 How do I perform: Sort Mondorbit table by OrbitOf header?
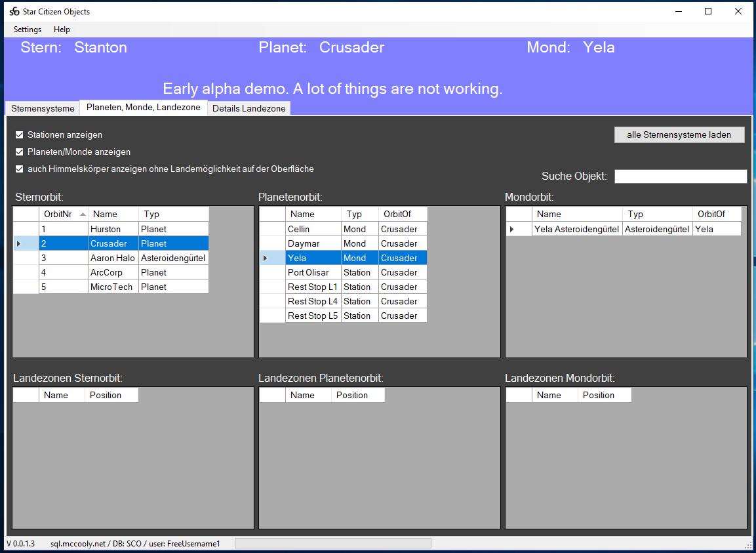click(x=717, y=215)
